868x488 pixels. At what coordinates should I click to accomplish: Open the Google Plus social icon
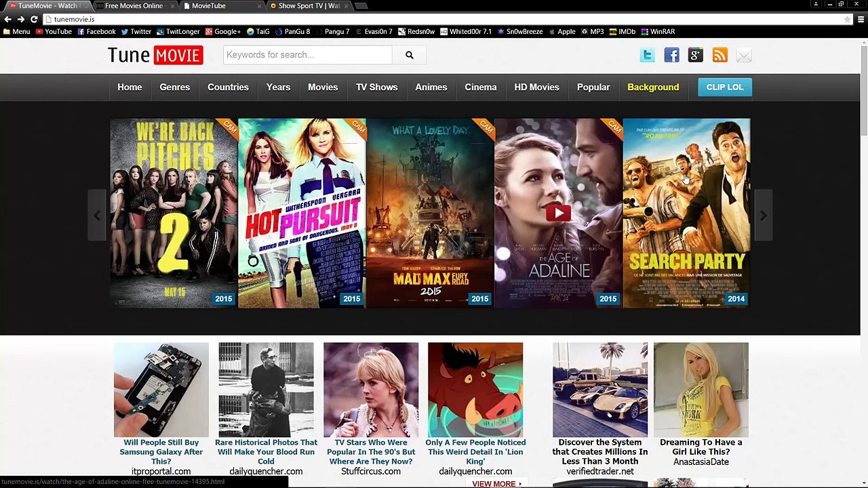696,56
